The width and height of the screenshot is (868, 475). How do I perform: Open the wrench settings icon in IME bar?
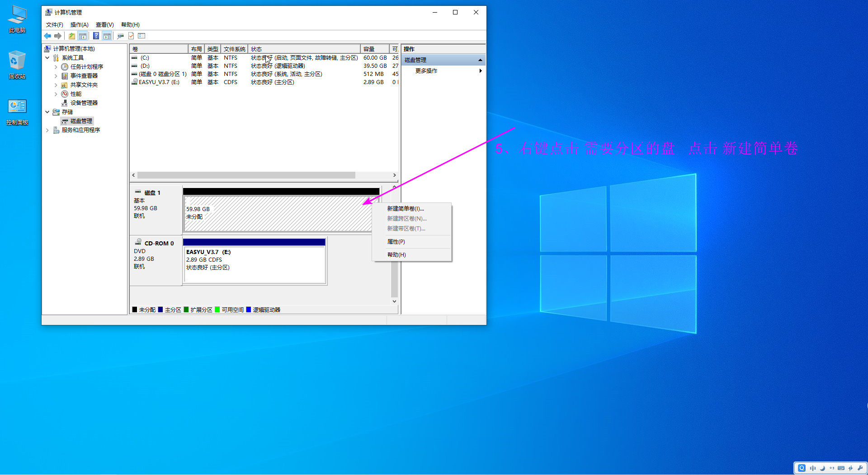click(860, 468)
